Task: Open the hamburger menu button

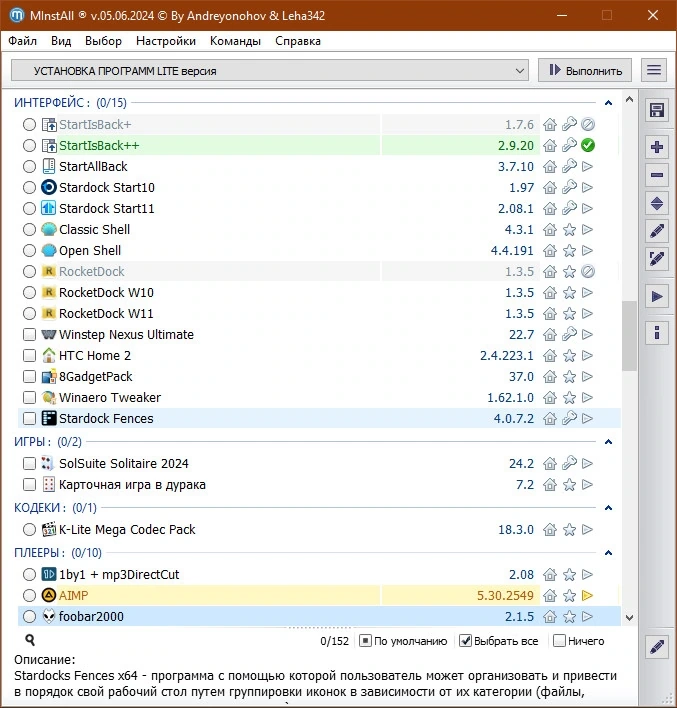Action: (654, 70)
